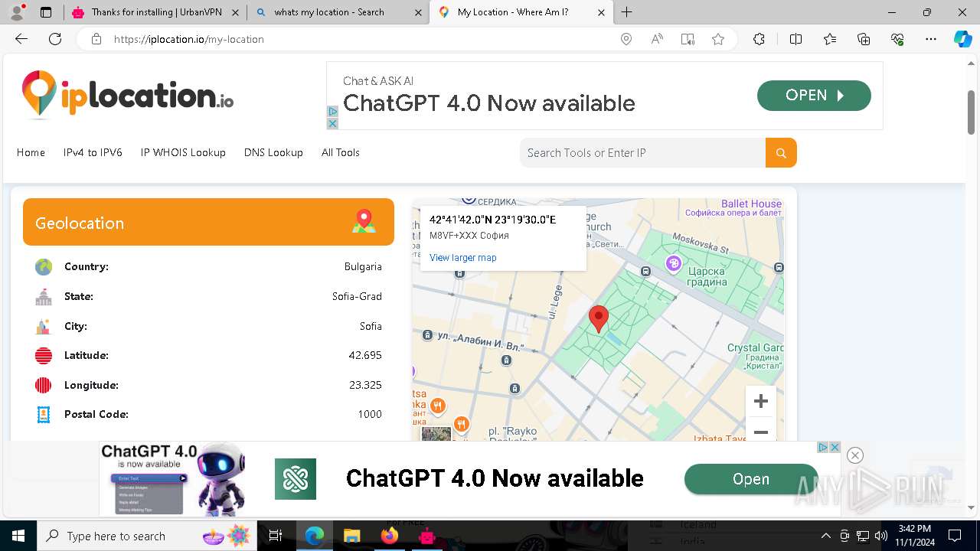Screen dimensions: 980x551
Task: Click the Country value Bulgaria
Action: click(x=363, y=266)
